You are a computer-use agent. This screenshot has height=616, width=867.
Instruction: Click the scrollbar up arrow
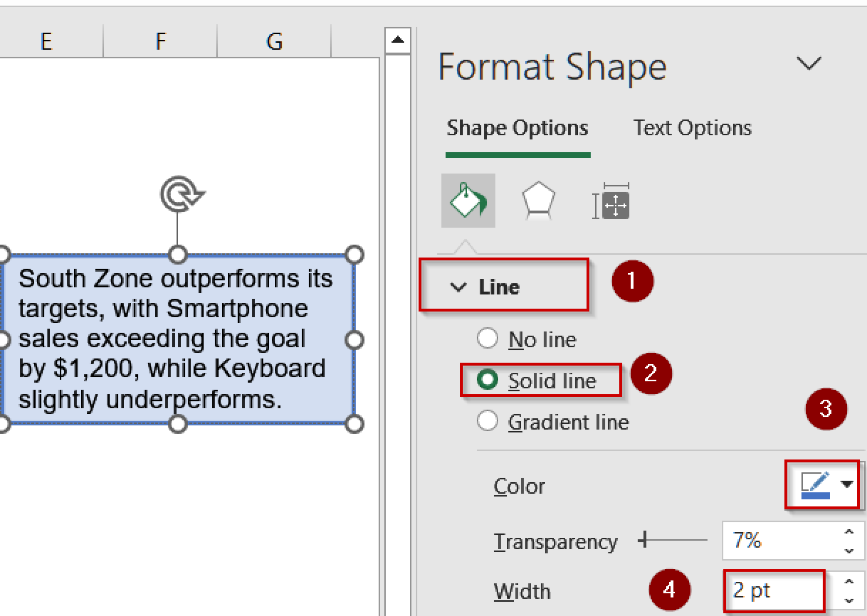pos(398,40)
